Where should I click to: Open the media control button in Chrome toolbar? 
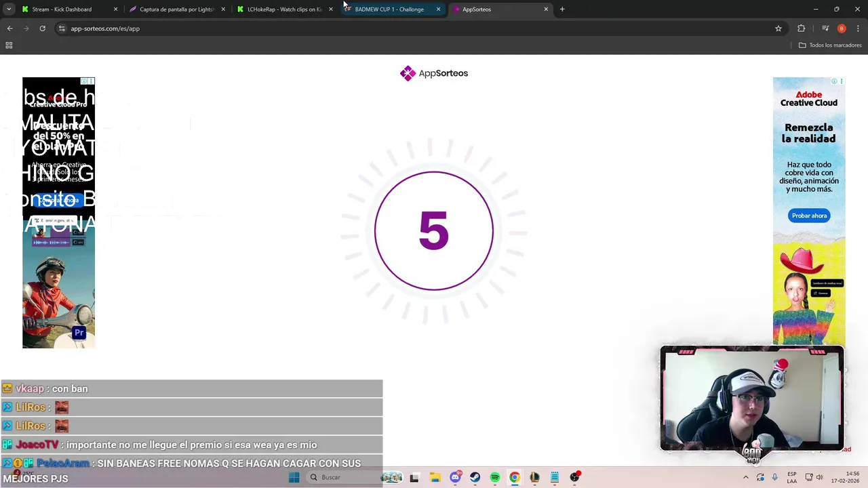point(825,28)
